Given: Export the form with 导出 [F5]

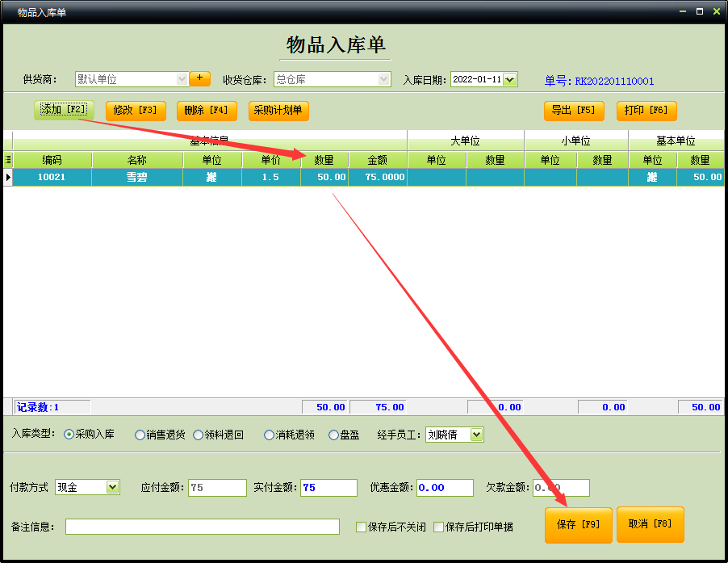Looking at the screenshot, I should coord(573,111).
